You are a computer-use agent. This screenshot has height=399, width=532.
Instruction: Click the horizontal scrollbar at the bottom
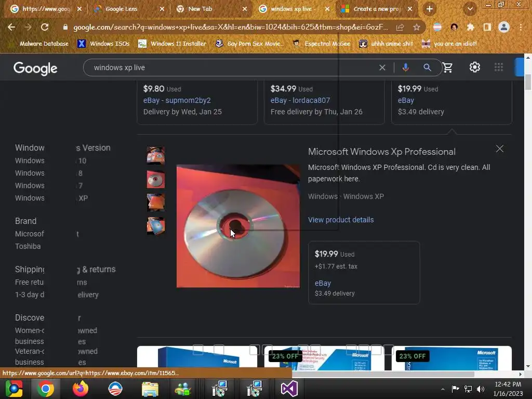(x=383, y=374)
